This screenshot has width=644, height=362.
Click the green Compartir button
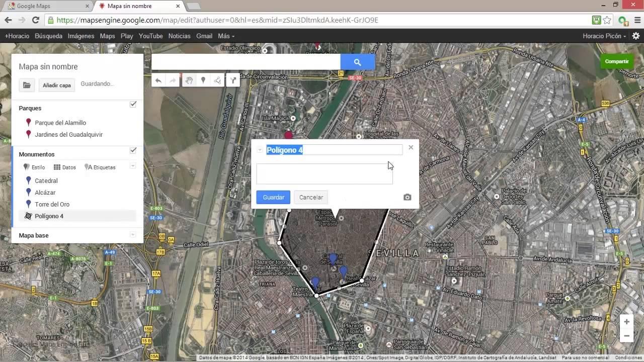(617, 61)
